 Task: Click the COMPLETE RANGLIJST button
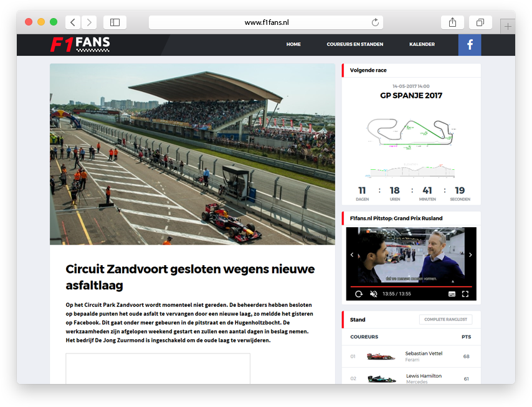(x=445, y=320)
